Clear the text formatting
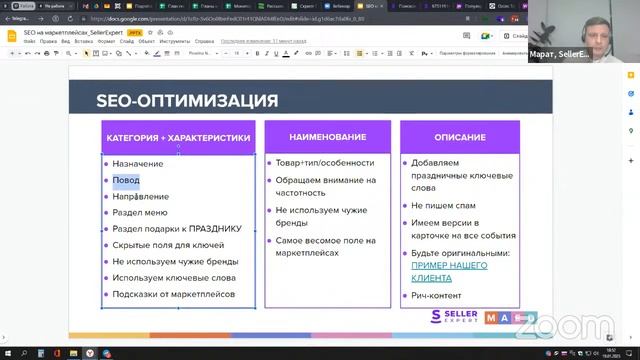Screen dimensions: 640x360 [x=411, y=53]
